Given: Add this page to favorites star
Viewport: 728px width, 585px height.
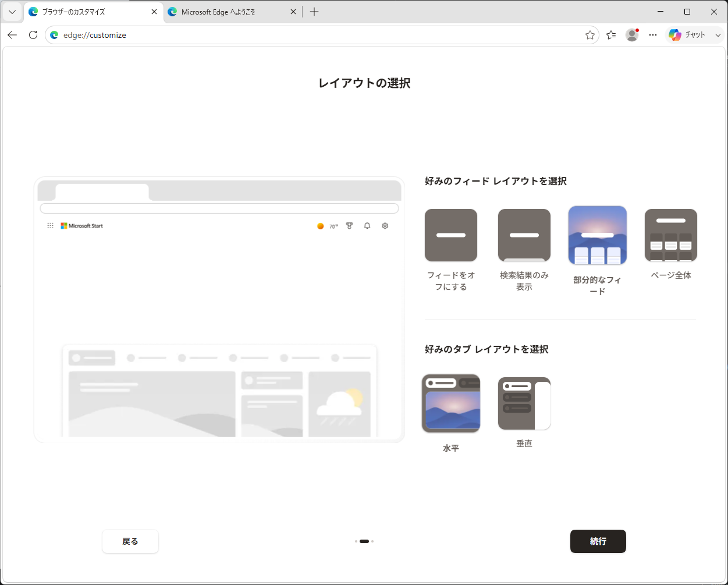Looking at the screenshot, I should [x=590, y=35].
